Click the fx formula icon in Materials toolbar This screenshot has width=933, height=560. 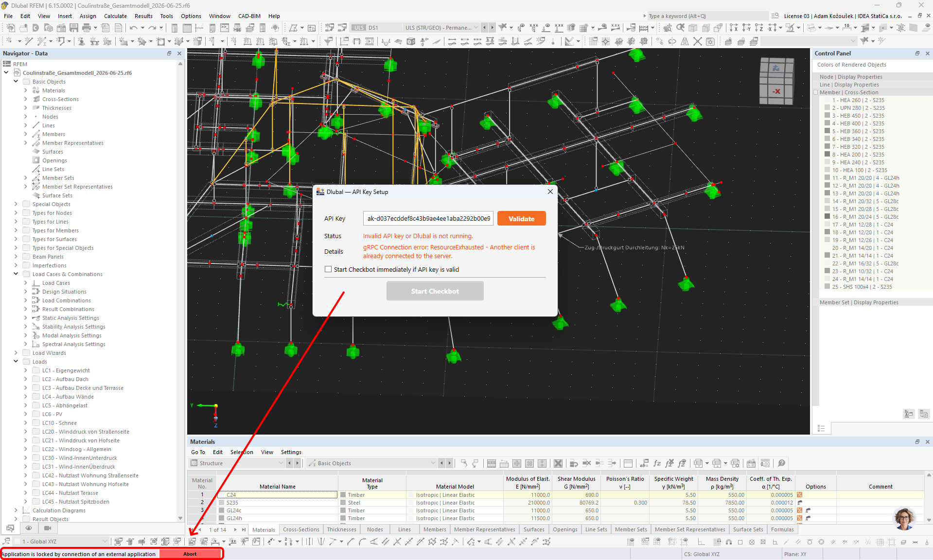(x=657, y=463)
